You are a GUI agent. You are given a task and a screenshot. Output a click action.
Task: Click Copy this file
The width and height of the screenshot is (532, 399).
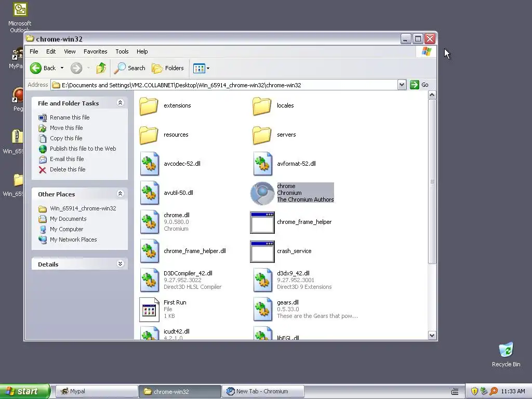66,138
